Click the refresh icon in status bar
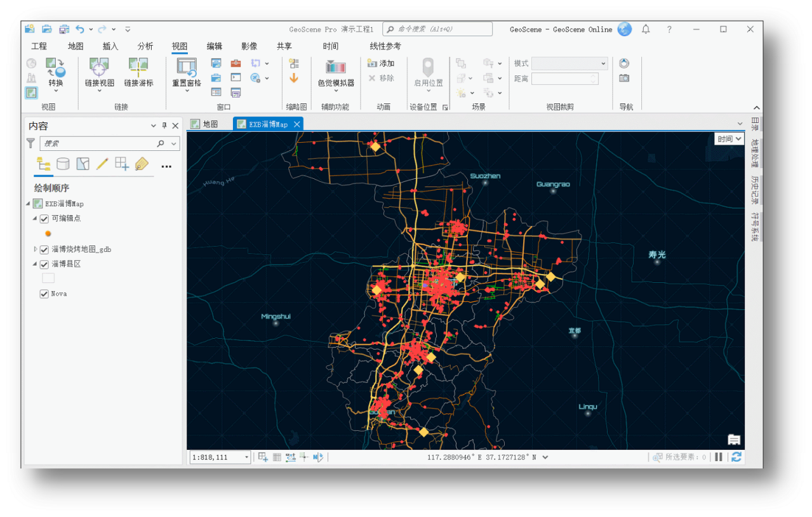This screenshot has height=517, width=812. tap(736, 457)
